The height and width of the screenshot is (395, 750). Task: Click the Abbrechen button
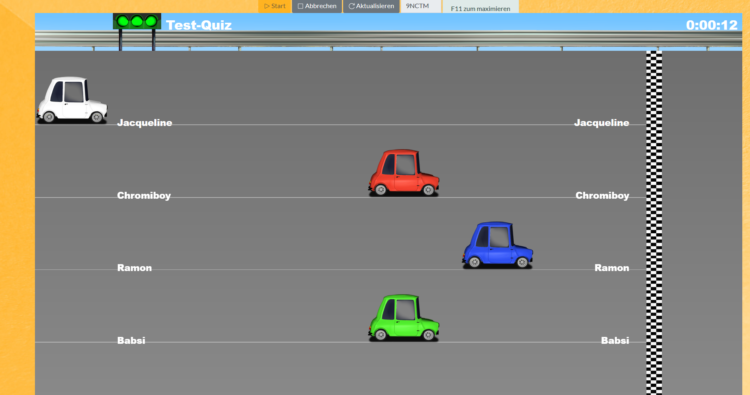coord(317,6)
